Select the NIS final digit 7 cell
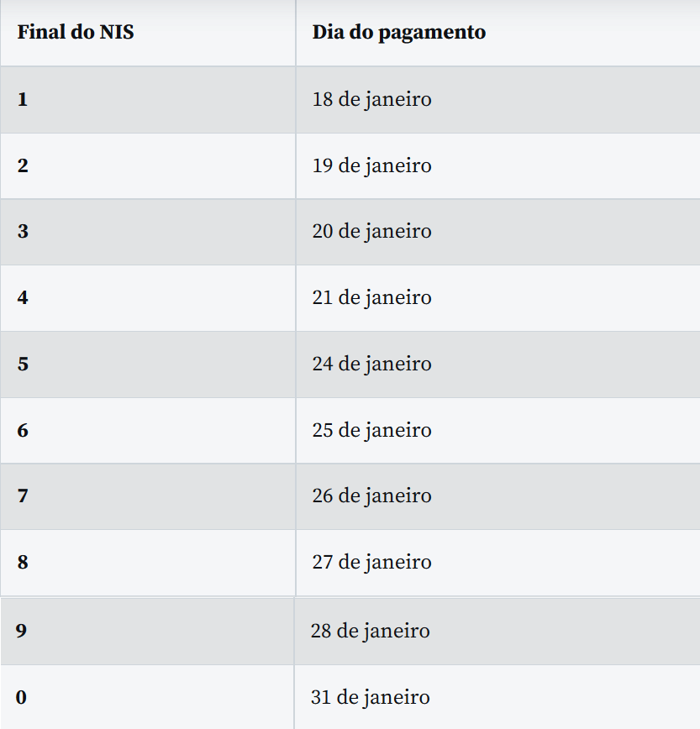700x729 pixels. pyautogui.click(x=23, y=496)
